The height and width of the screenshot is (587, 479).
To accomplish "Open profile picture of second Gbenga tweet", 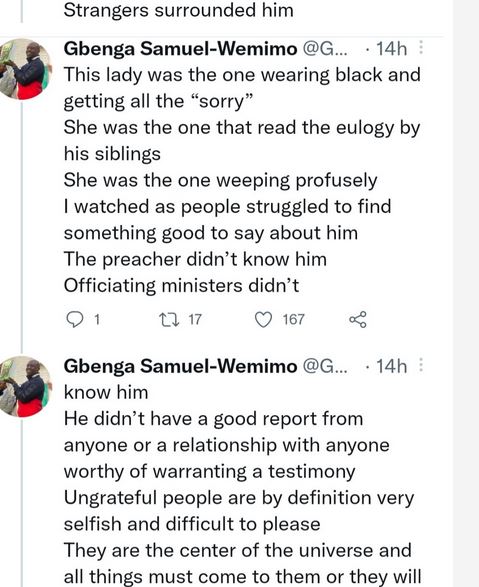I will point(23,386).
